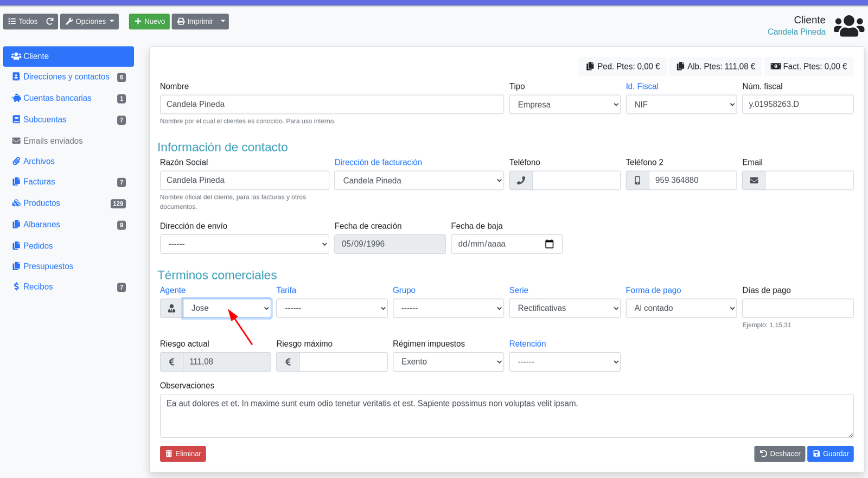Click the Dirección de facturación label link
Image resolution: width=868 pixels, height=478 pixels.
click(378, 162)
